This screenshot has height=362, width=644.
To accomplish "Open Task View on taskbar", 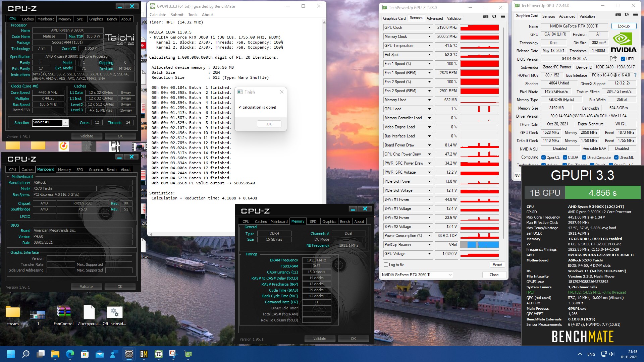I will coord(41,354).
